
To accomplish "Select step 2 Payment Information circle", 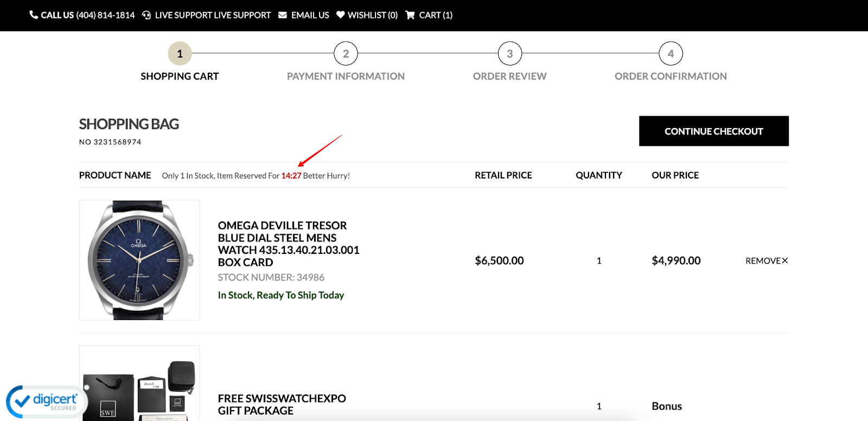I will 346,54.
